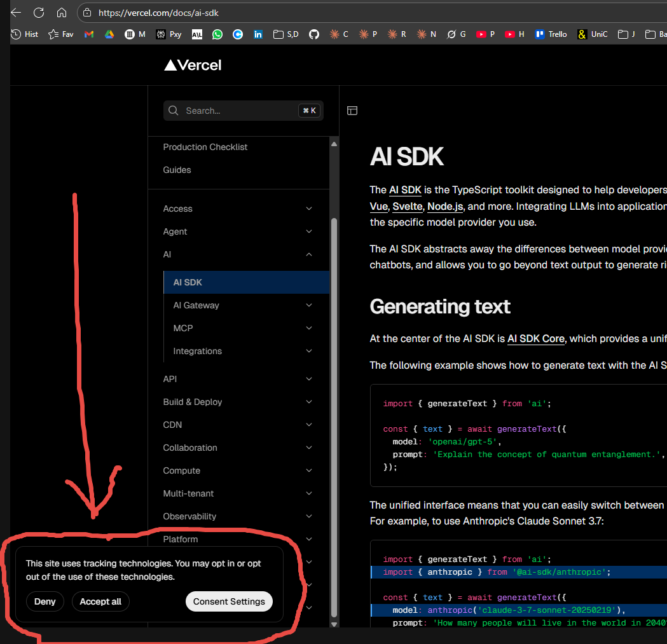
Task: Toggle the docs sidebar panel icon
Action: (352, 111)
